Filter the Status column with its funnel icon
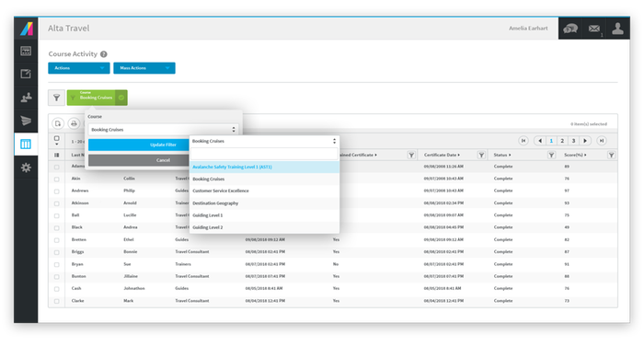Image resolution: width=644 pixels, height=347 pixels. (x=551, y=155)
